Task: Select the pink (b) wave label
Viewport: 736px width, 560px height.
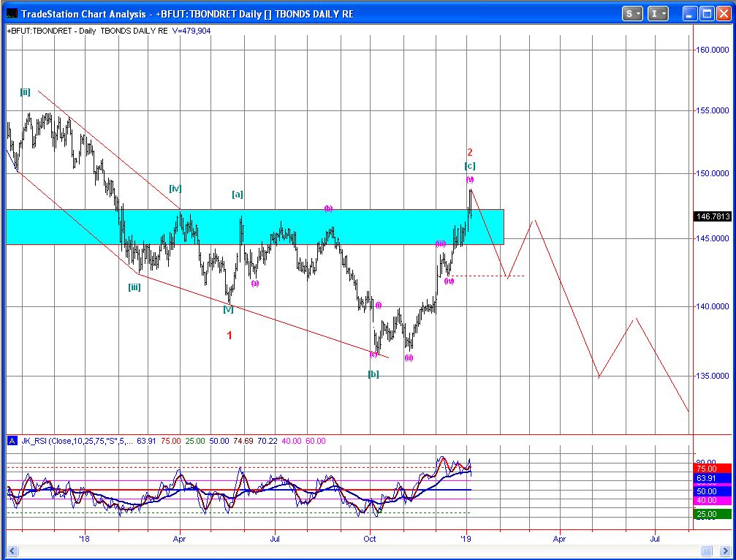Action: pos(329,208)
